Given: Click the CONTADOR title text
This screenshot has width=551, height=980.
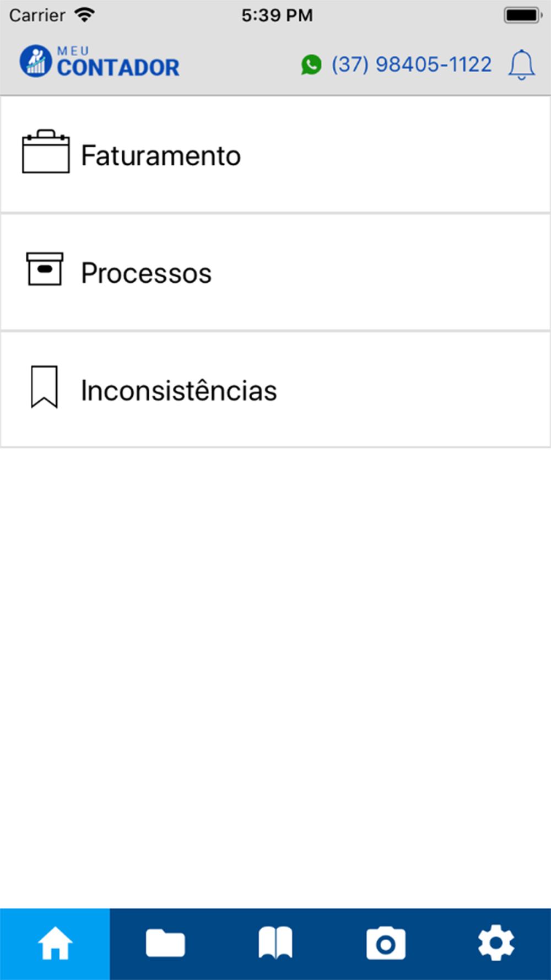Looking at the screenshot, I should point(118,68).
